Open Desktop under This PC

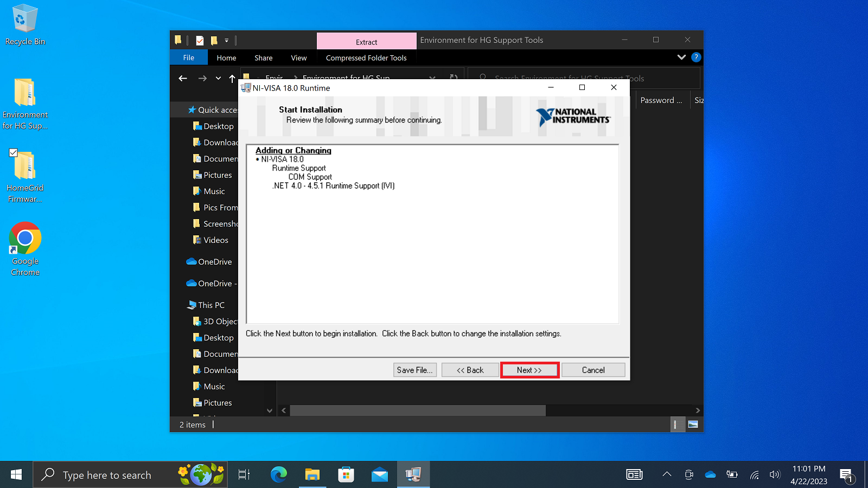[213, 337]
